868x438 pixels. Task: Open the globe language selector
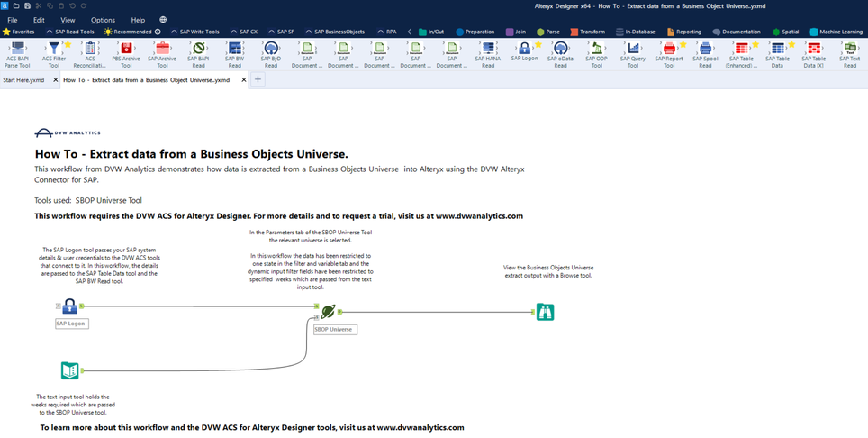[163, 20]
